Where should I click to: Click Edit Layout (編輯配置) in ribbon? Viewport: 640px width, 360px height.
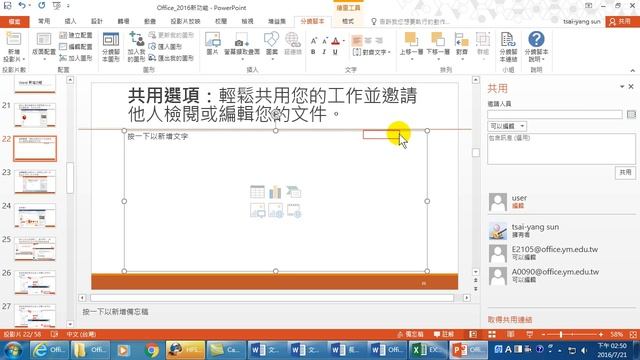point(76,47)
